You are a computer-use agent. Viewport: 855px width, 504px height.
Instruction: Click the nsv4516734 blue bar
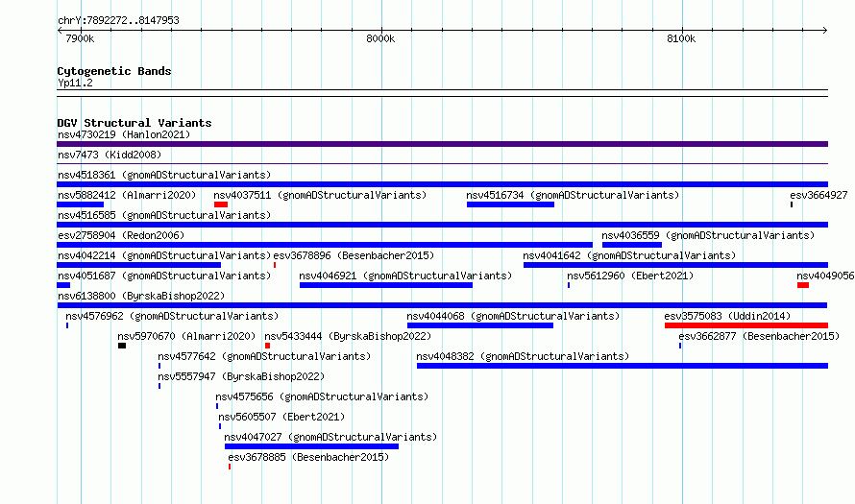[x=510, y=204]
